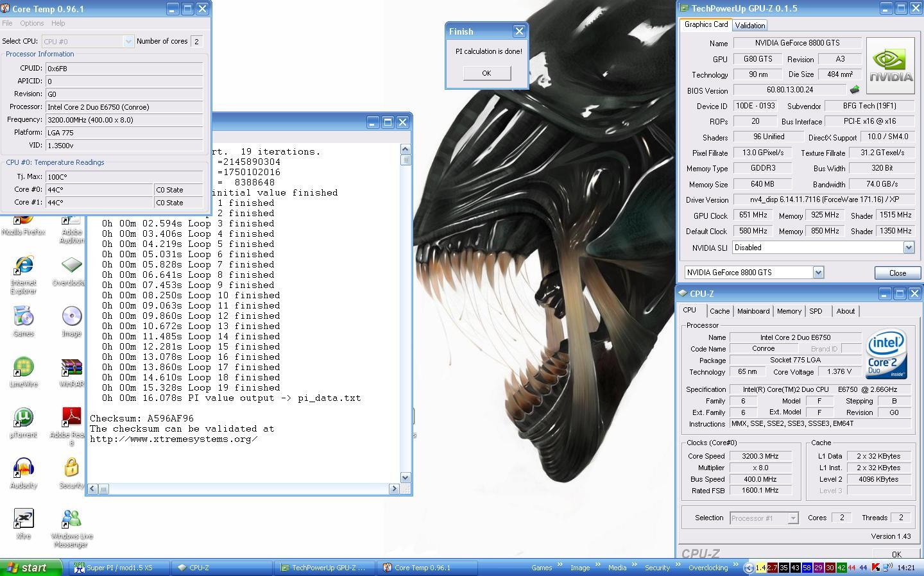The image size is (924, 576).
Task: Open the Options menu in Core Temp
Action: pos(32,23)
